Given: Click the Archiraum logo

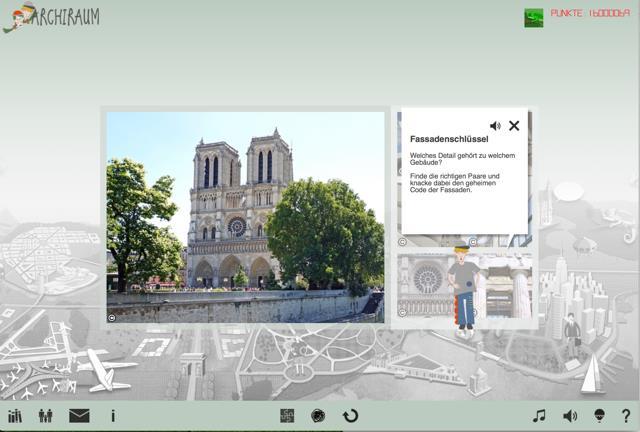Looking at the screenshot, I should pyautogui.click(x=51, y=17).
